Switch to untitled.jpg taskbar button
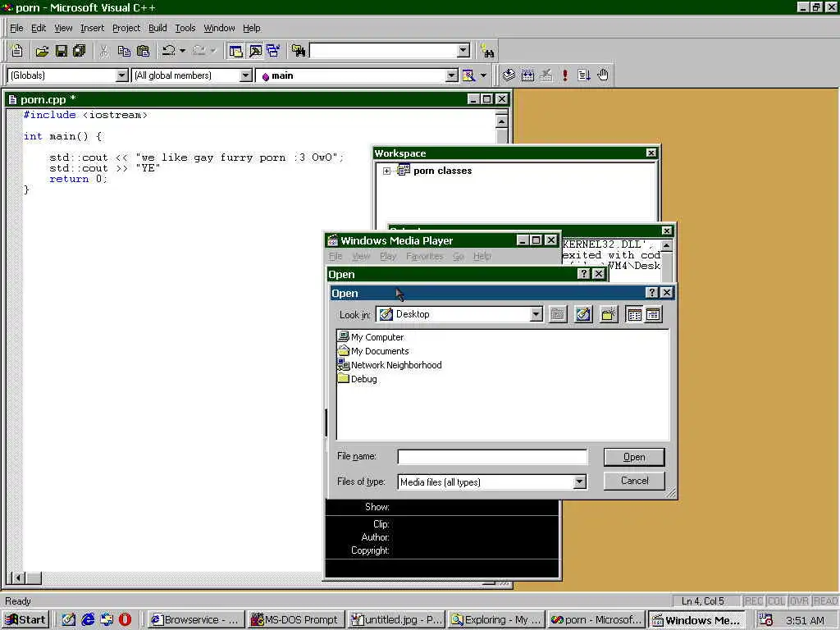The width and height of the screenshot is (840, 630). (396, 620)
